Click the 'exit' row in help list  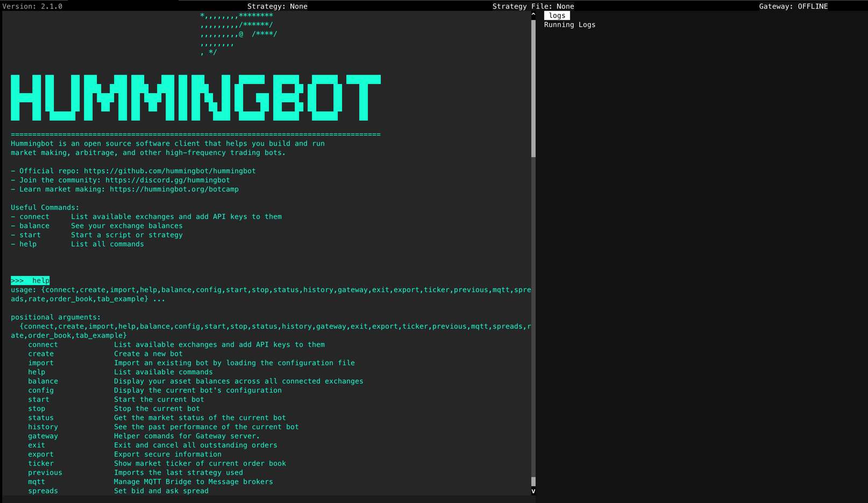[153, 445]
